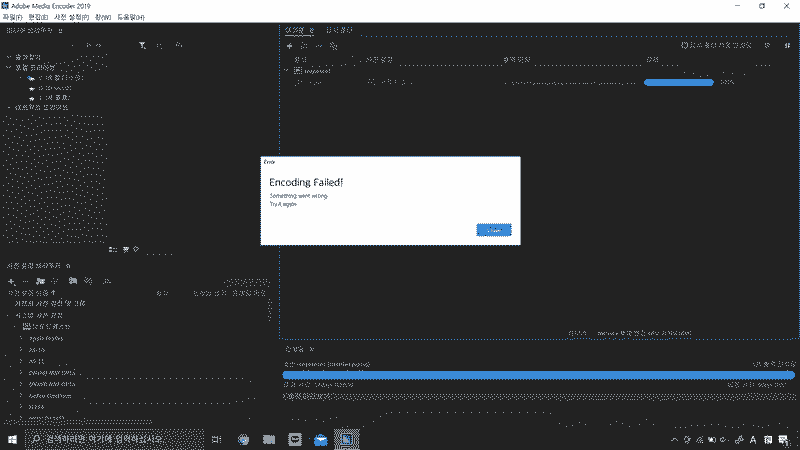
Task: Open the Windows Start menu
Action: (13, 439)
